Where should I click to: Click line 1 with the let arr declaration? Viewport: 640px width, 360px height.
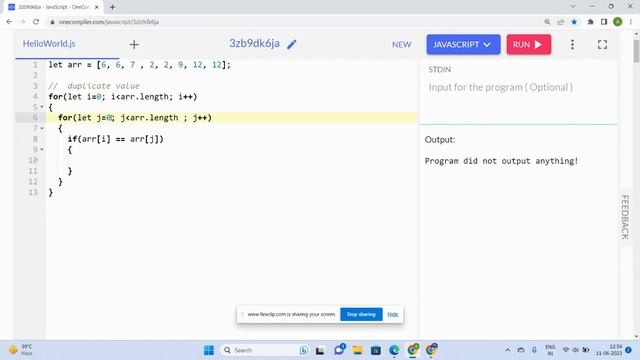coord(140,64)
